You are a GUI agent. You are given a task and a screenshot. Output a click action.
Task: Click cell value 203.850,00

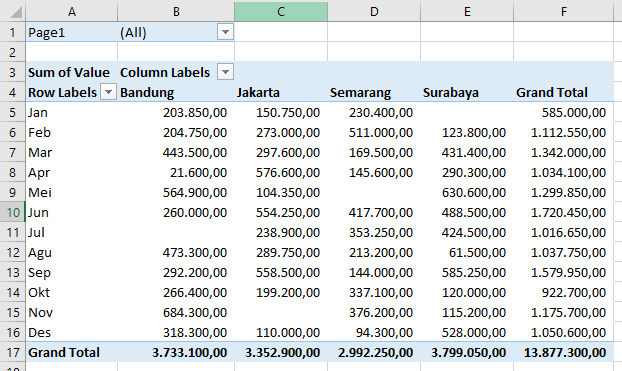(195, 112)
